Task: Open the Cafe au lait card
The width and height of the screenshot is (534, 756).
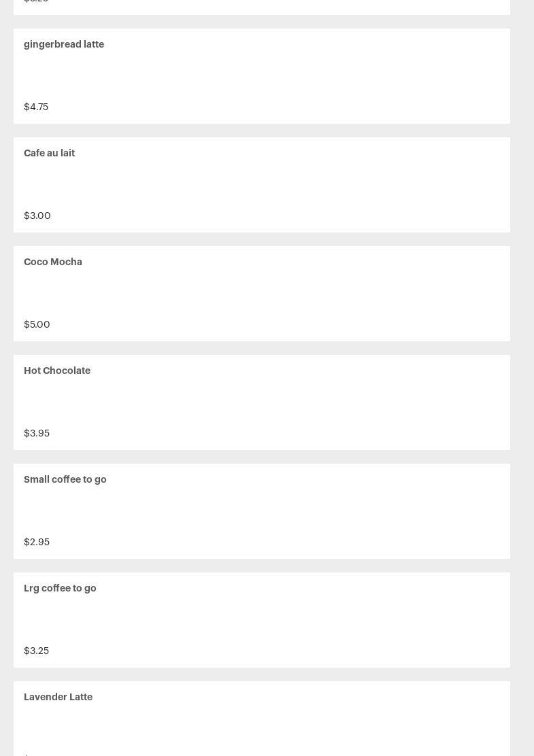Action: pos(261,185)
